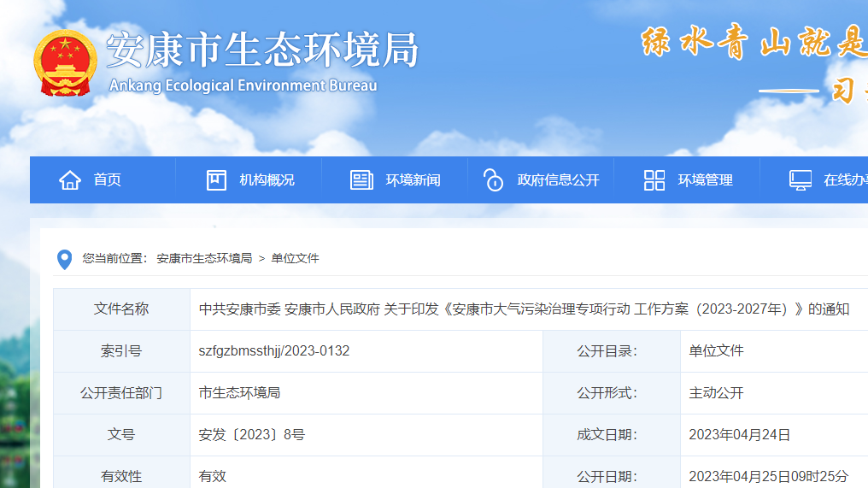Click the 单位文件 breadcrumb link

coord(295,258)
